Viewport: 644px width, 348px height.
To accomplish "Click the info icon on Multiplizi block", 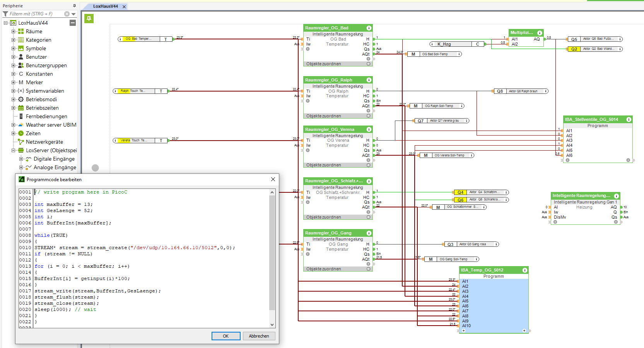I will pyautogui.click(x=540, y=33).
